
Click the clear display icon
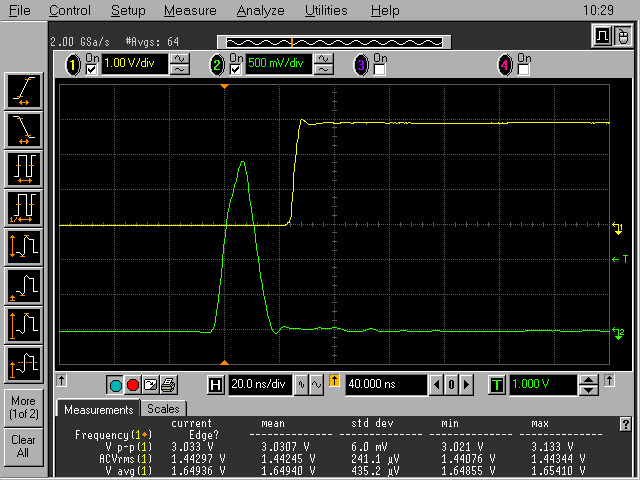151,385
